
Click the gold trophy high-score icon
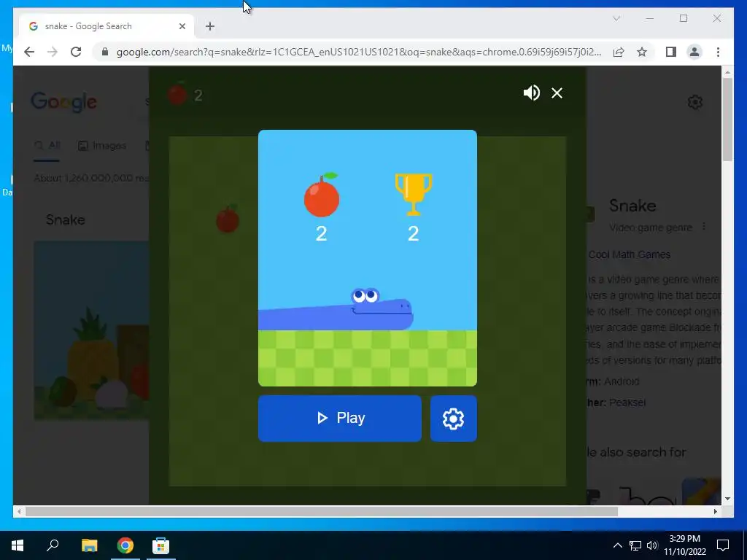(x=414, y=195)
